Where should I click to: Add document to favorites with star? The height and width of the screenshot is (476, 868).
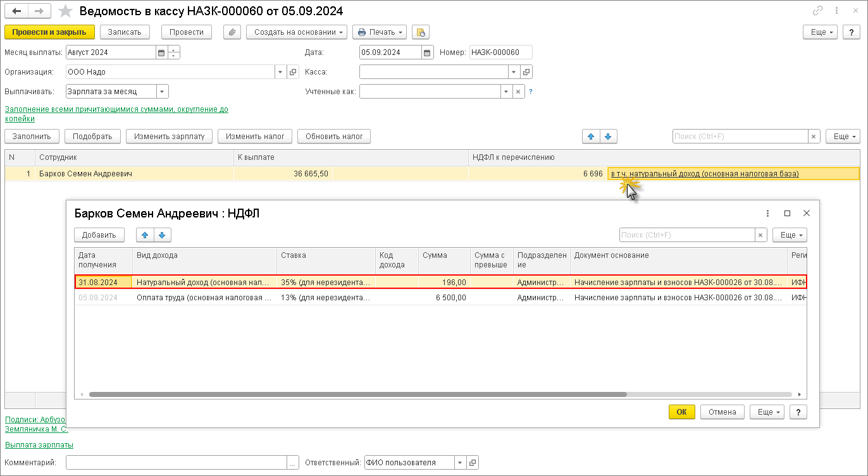point(65,11)
